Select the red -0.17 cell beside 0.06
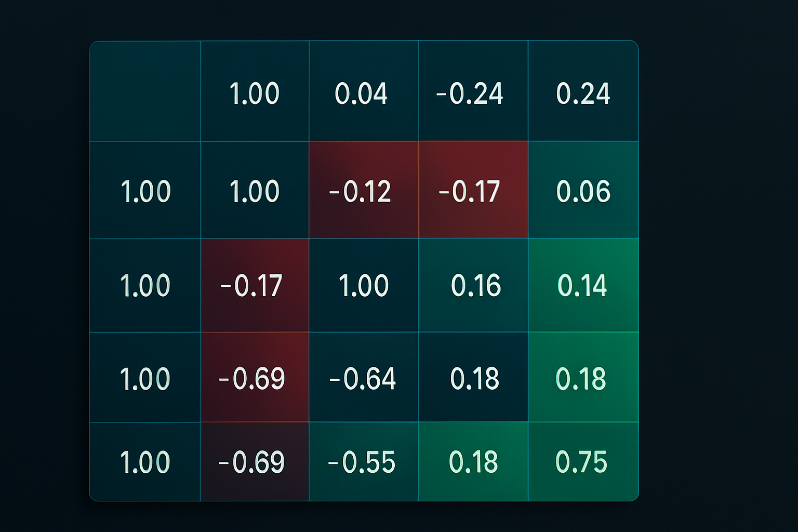Image resolution: width=798 pixels, height=532 pixels. pos(471,191)
